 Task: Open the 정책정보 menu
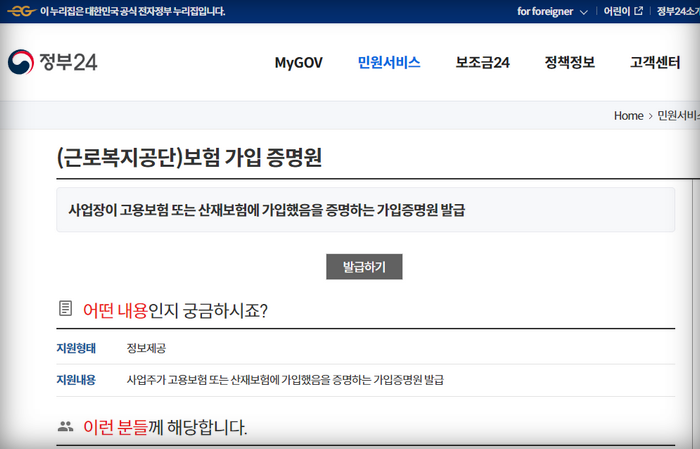(569, 62)
